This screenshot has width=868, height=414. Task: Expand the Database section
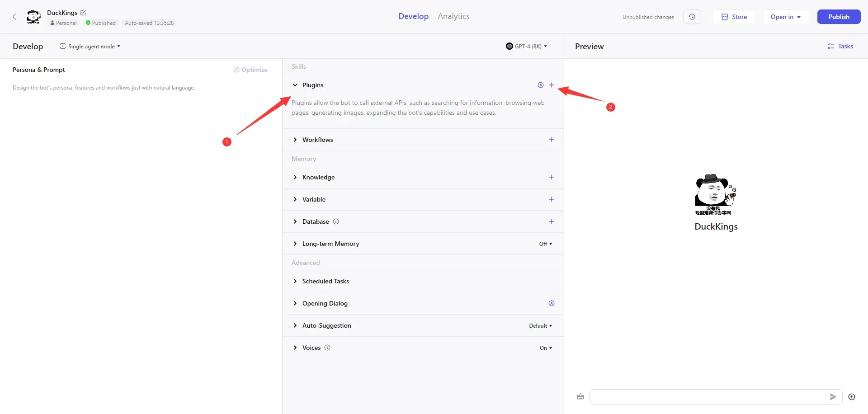click(295, 221)
